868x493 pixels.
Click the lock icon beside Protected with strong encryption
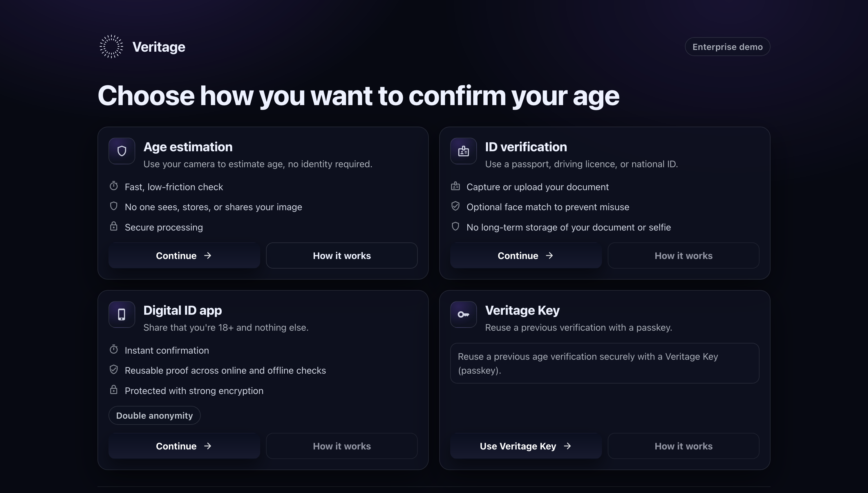(x=114, y=390)
